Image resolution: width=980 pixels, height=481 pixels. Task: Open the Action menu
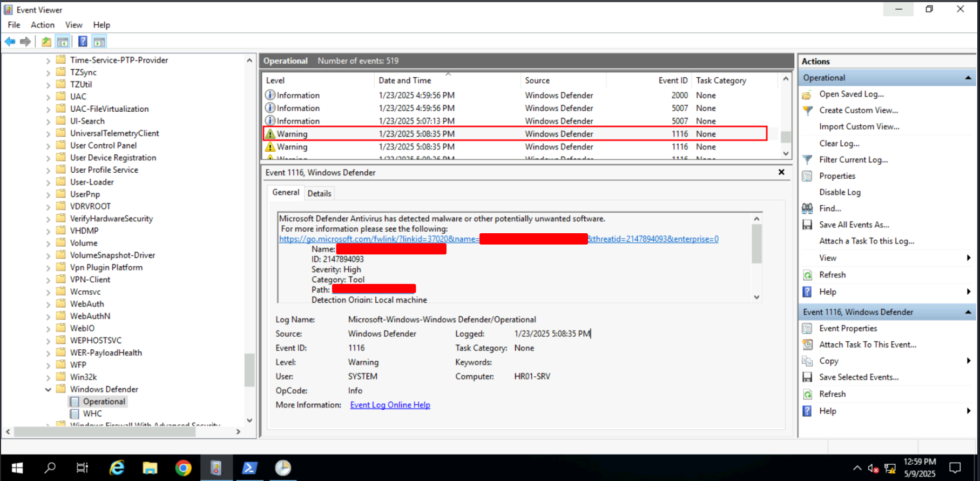point(43,25)
